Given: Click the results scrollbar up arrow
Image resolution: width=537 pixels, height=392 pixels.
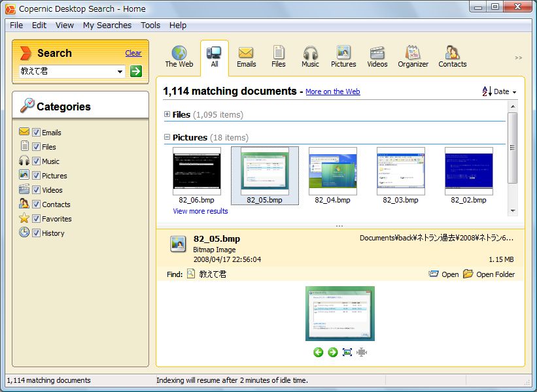Looking at the screenshot, I should pos(513,106).
